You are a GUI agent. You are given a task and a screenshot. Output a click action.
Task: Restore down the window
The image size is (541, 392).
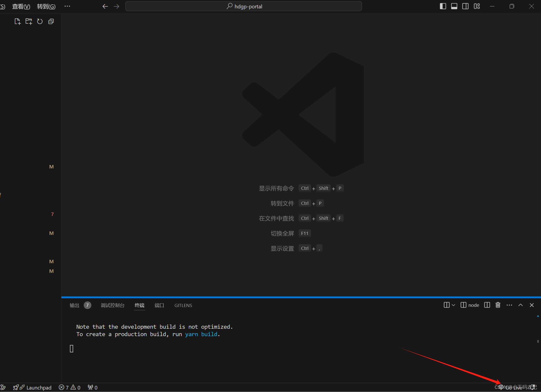[x=512, y=6]
